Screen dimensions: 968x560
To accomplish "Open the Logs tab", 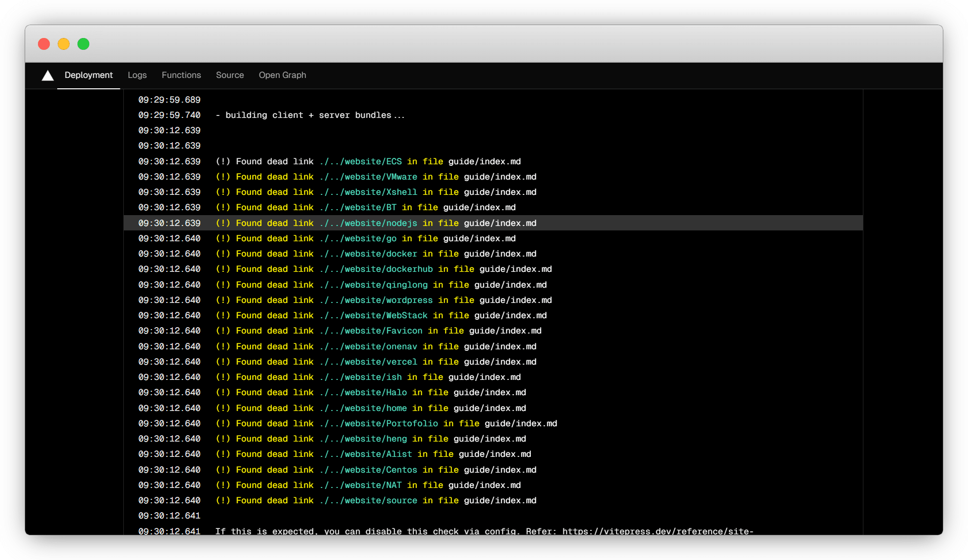I will [137, 75].
